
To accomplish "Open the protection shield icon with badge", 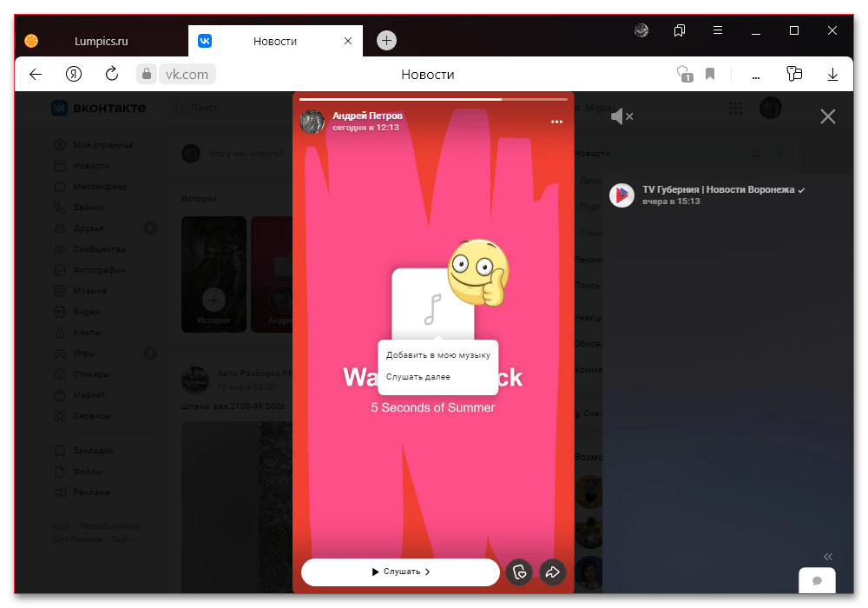I will pyautogui.click(x=684, y=74).
